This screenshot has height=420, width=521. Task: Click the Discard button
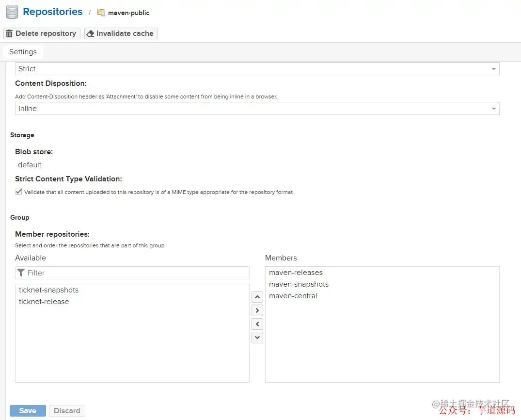point(67,411)
